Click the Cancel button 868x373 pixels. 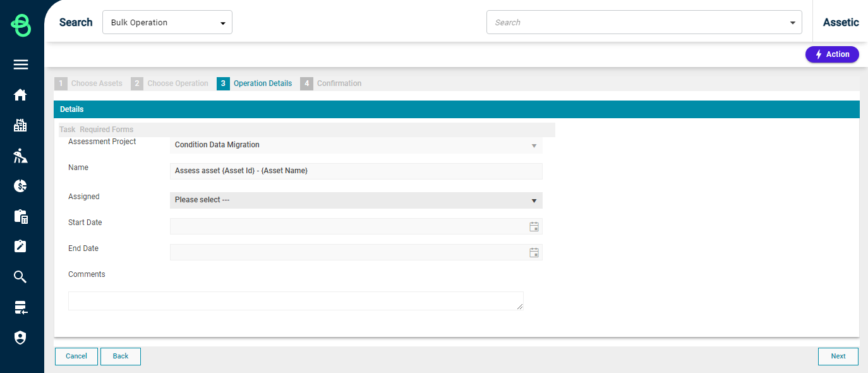[76, 357]
